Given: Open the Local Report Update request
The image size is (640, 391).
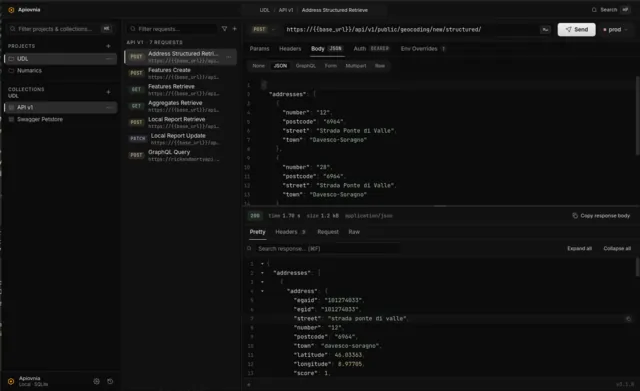Looking at the screenshot, I should click(180, 138).
